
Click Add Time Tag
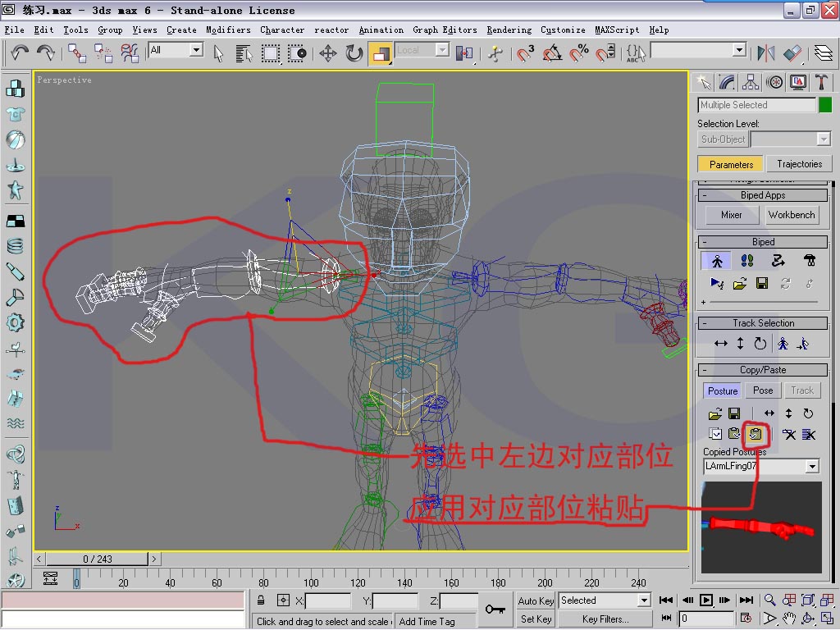[427, 622]
